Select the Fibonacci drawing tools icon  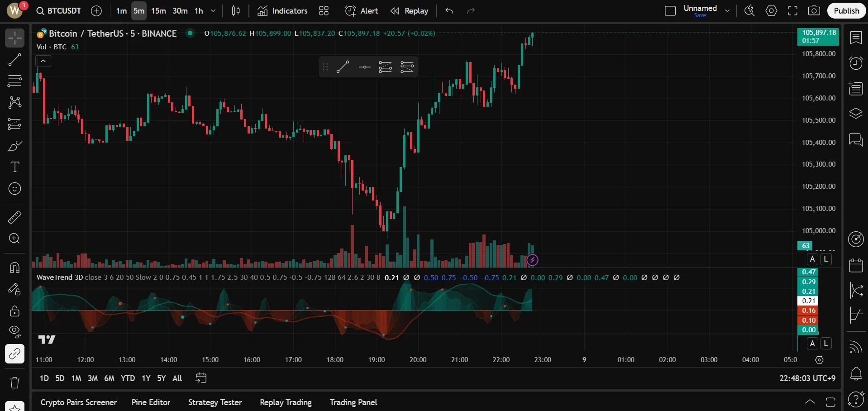(x=14, y=81)
